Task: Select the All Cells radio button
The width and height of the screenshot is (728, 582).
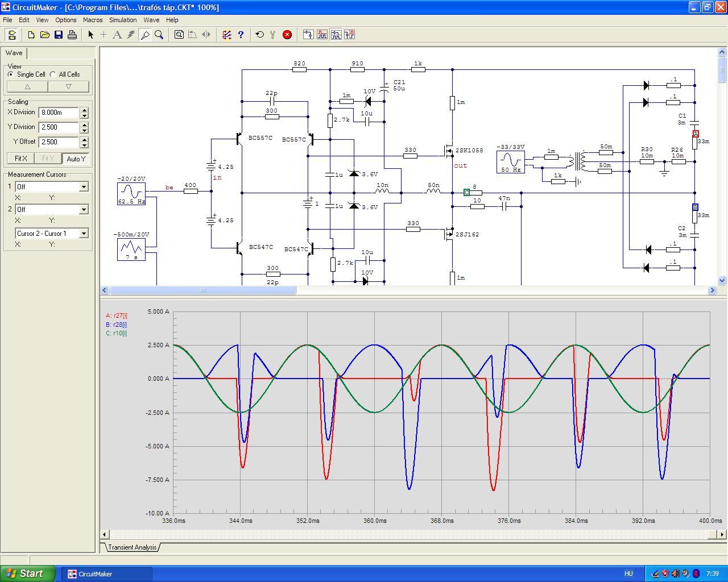Action: 53,74
